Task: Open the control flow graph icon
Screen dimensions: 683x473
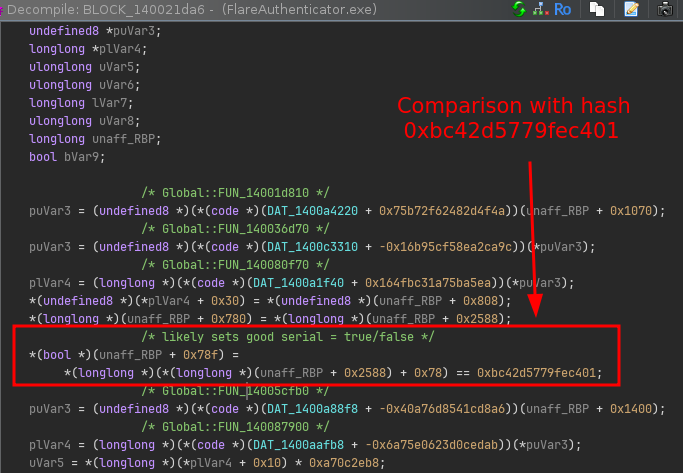Action: point(541,10)
